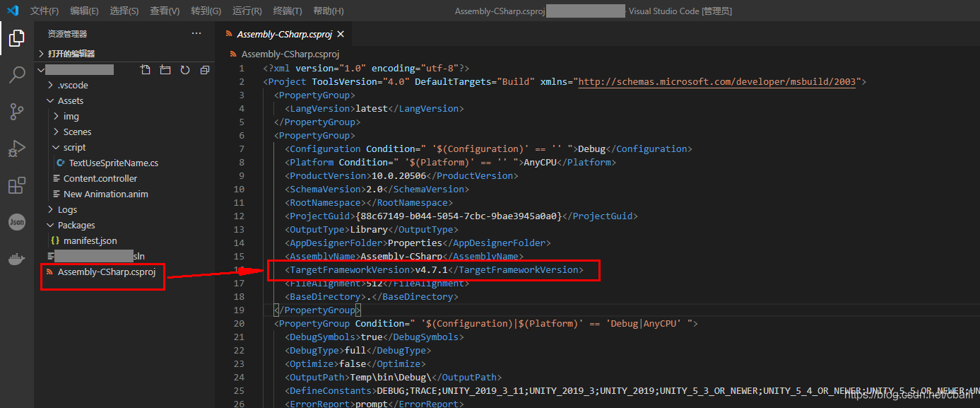Expand the img folder

coord(124,116)
